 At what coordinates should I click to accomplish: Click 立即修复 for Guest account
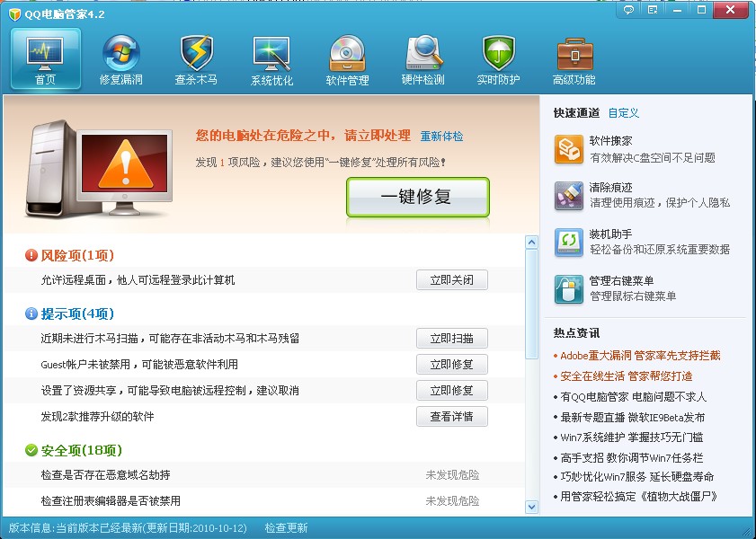pos(452,364)
